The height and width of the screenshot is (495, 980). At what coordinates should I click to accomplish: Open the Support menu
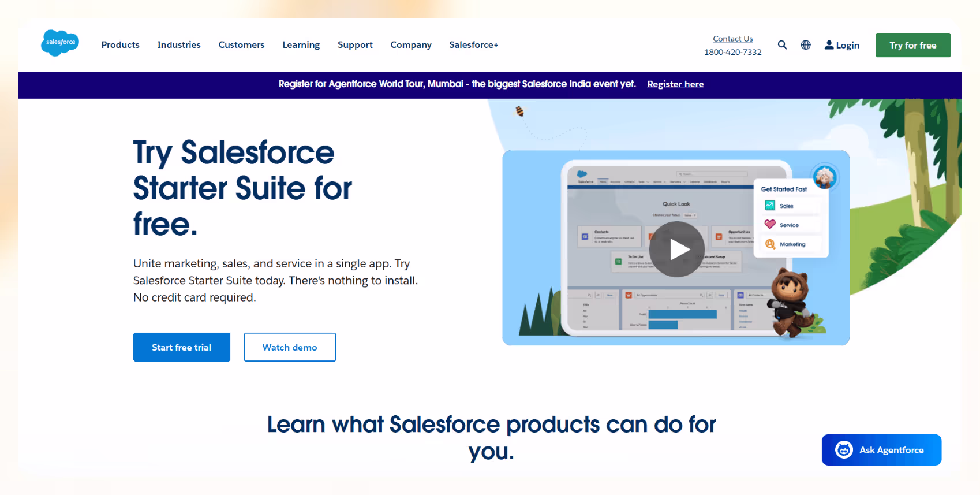click(x=355, y=45)
